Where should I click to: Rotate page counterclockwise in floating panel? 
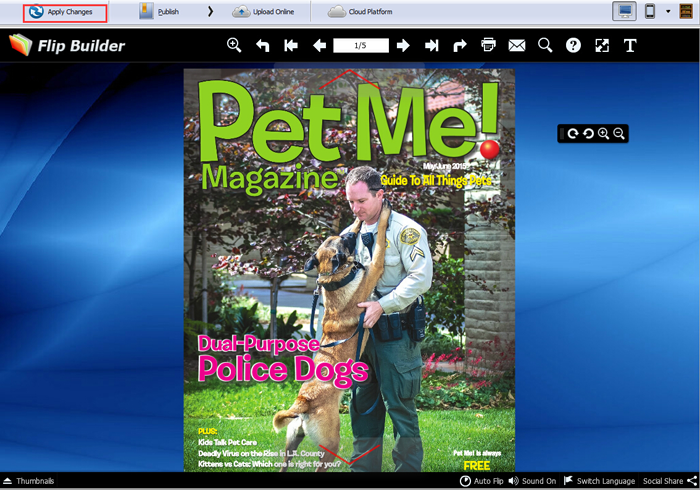(x=588, y=133)
